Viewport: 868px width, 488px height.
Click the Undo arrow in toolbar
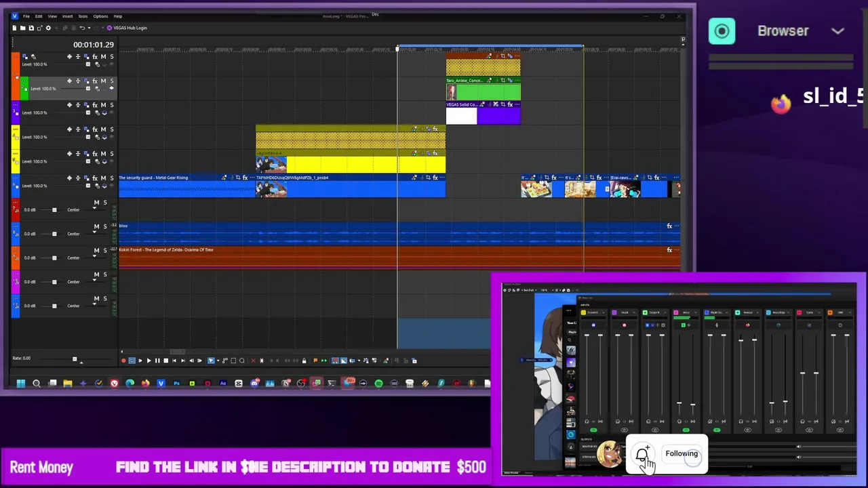coord(81,28)
